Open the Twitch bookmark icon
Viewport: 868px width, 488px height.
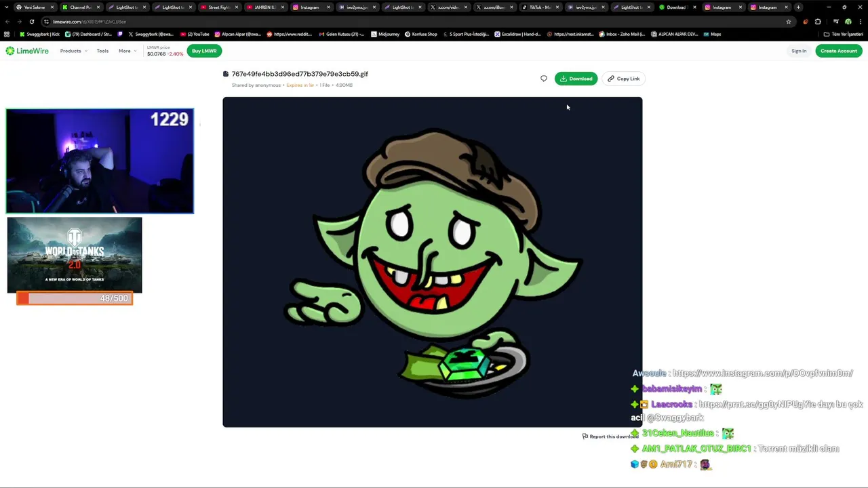(x=121, y=34)
